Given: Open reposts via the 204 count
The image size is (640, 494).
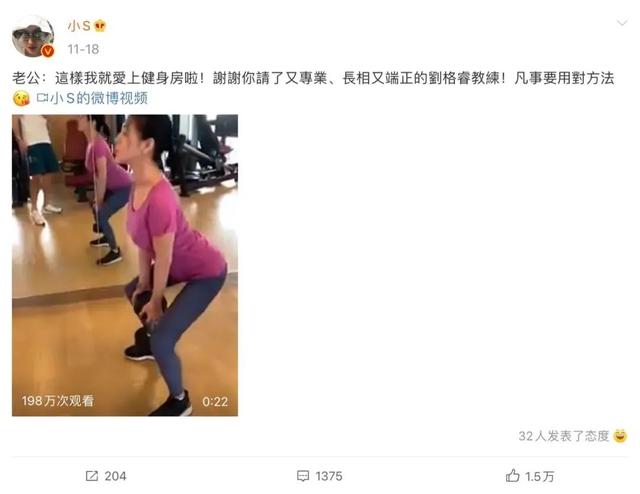Looking at the screenshot, I should click(x=115, y=476).
